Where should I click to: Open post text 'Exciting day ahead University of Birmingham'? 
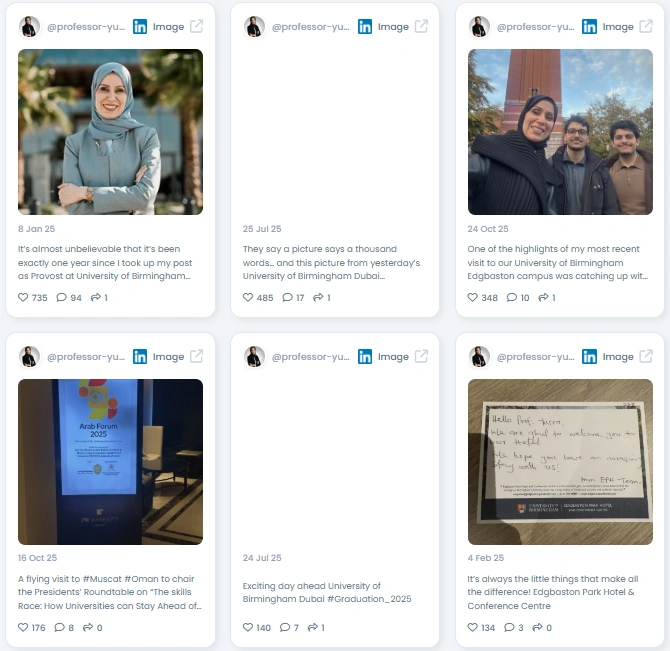[327, 592]
